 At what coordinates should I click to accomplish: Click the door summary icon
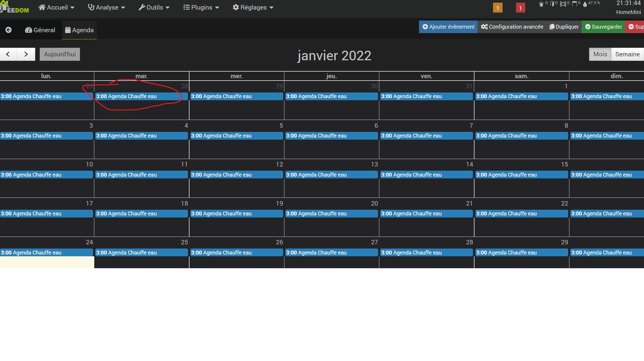[x=552, y=4]
